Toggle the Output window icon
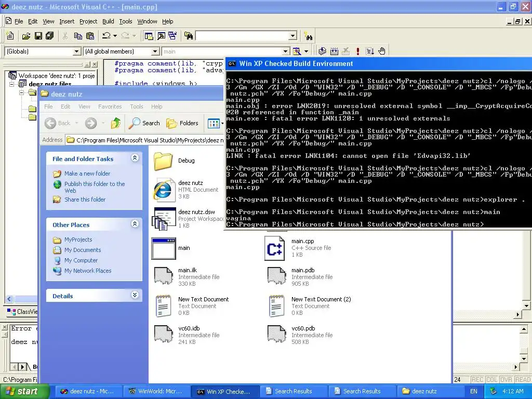 click(161, 36)
